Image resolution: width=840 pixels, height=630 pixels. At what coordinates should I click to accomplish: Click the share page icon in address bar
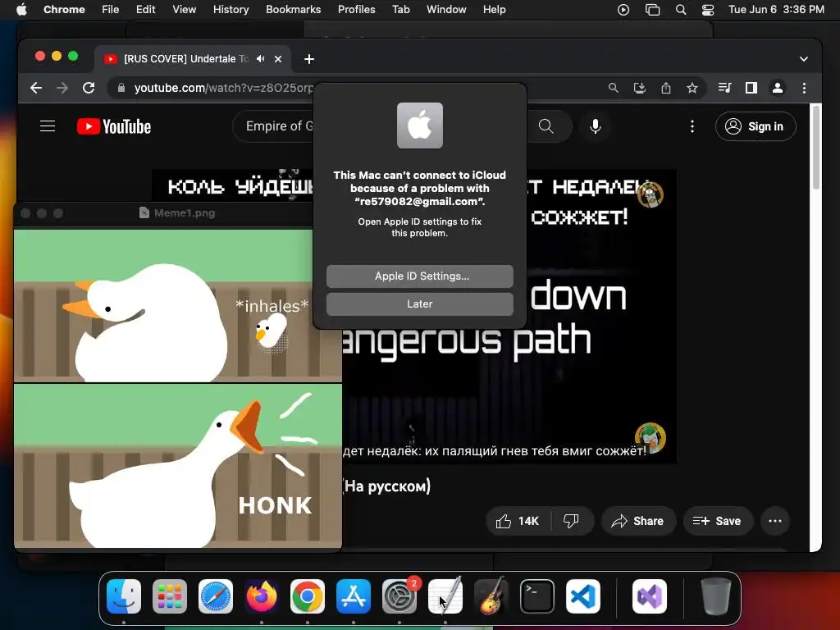pos(666,88)
